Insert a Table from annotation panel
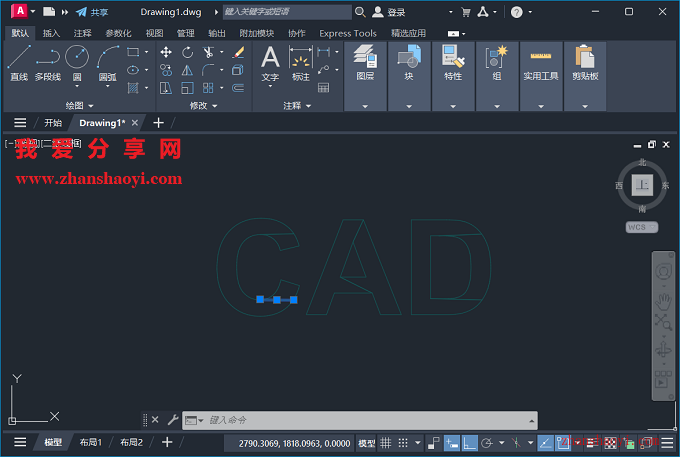Image resolution: width=680 pixels, height=457 pixels. (x=324, y=88)
